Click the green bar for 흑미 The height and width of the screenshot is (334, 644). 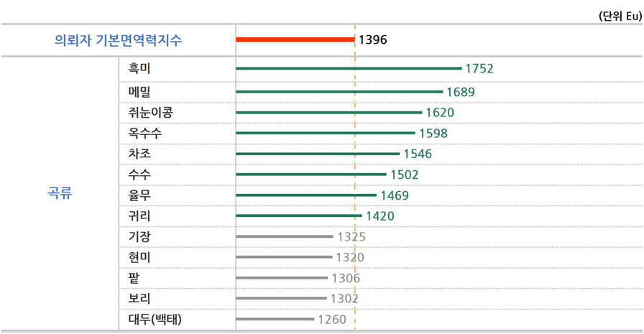pyautogui.click(x=349, y=68)
